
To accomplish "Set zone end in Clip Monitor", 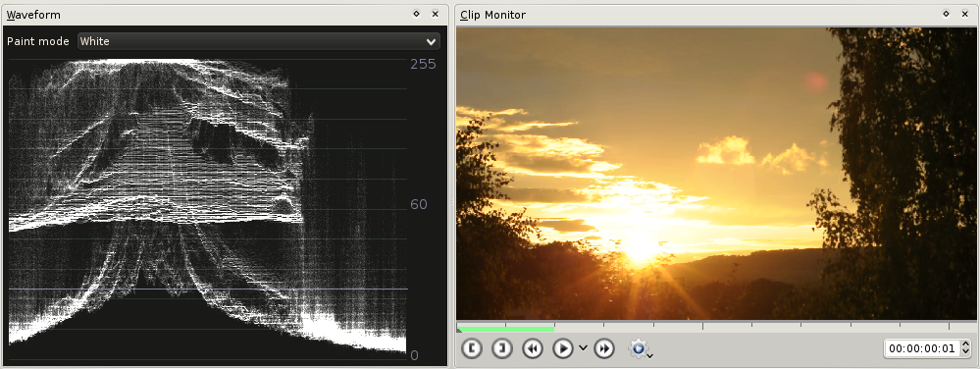I will [x=502, y=348].
